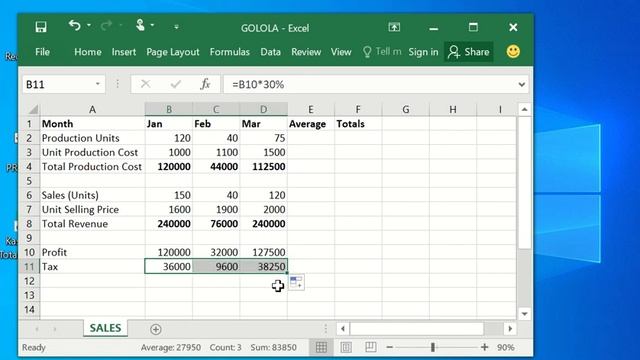
Task: Toggle Touch/Mouse mode icon
Action: click(x=140, y=25)
